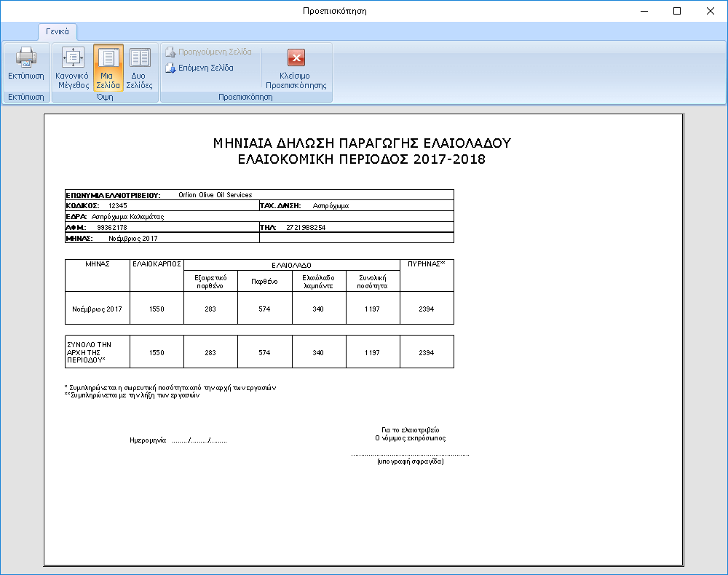Minimize the Προεπισκόπηση window
This screenshot has height=575, width=728.
[x=644, y=11]
